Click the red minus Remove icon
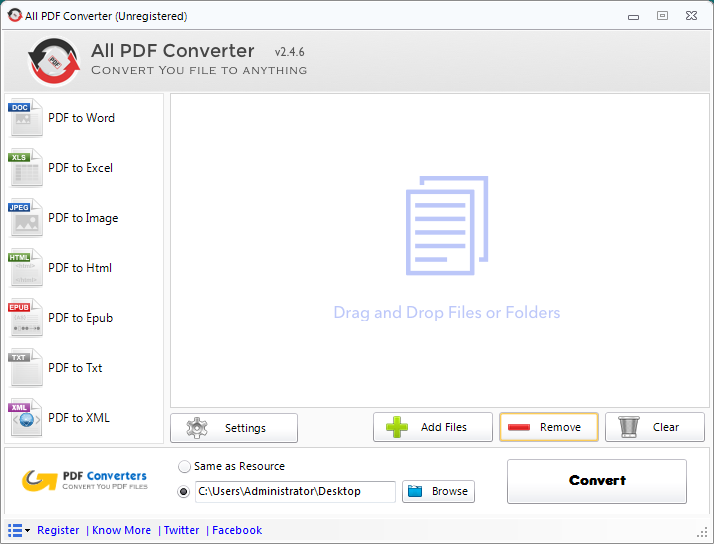The width and height of the screenshot is (714, 544). [x=519, y=427]
